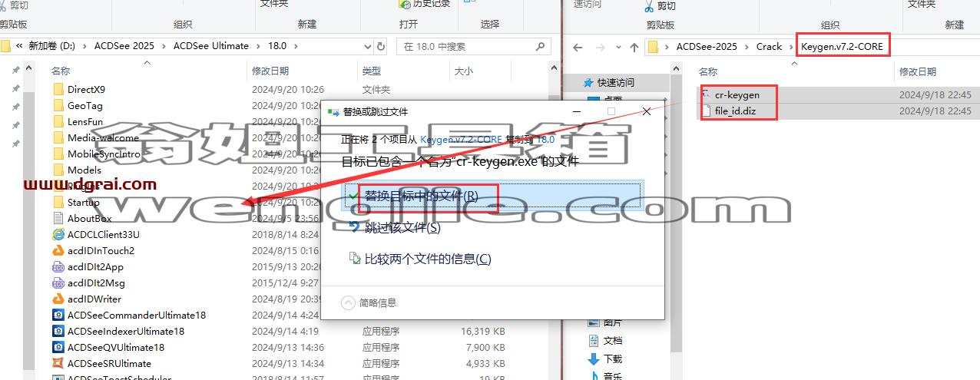Click the acdIDInTouch2 file icon
The height and width of the screenshot is (380, 980).
(x=58, y=250)
